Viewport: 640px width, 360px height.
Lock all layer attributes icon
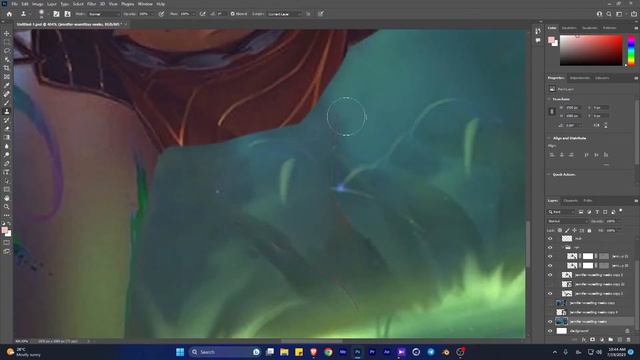point(589,231)
